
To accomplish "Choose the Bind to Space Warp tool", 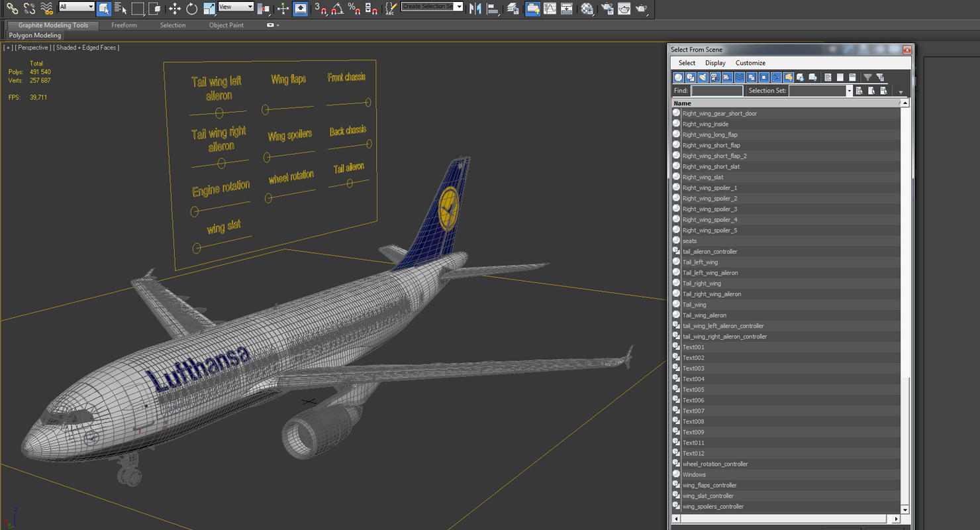I will [x=47, y=9].
